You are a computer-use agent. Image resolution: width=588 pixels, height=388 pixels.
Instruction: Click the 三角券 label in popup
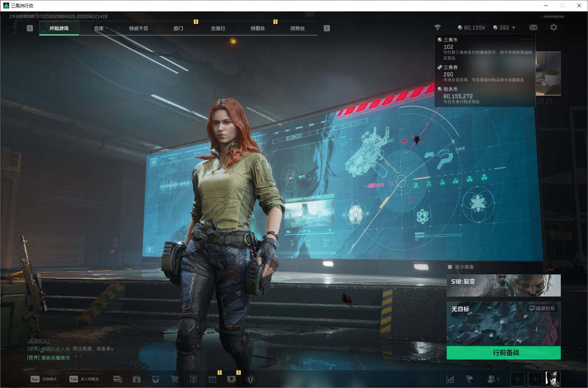tap(450, 67)
